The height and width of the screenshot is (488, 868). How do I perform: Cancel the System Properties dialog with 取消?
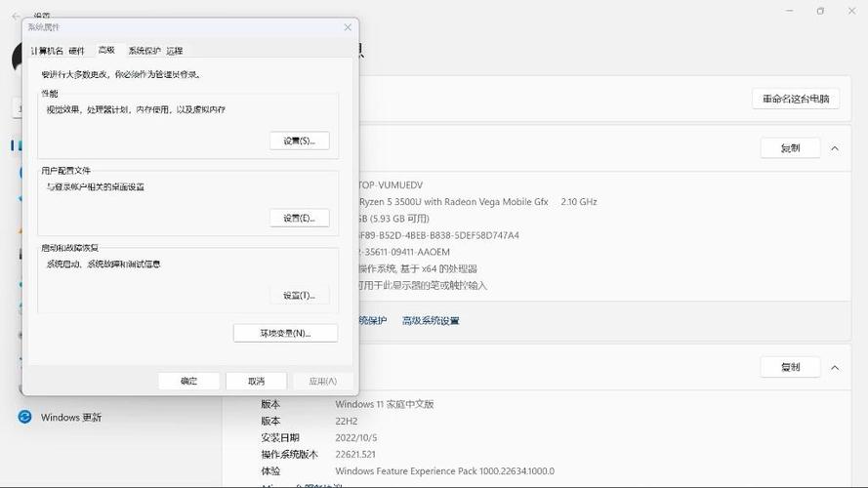[x=257, y=382]
